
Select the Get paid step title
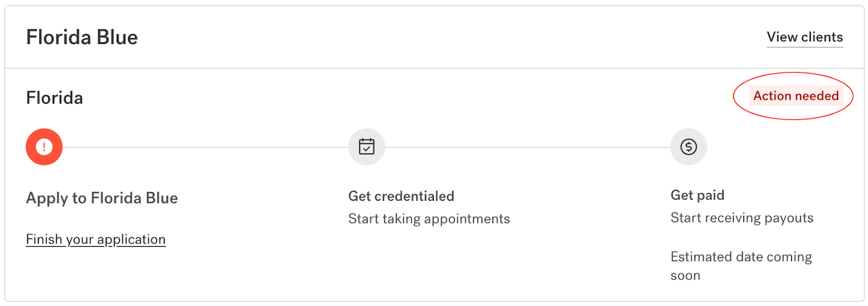pos(697,195)
